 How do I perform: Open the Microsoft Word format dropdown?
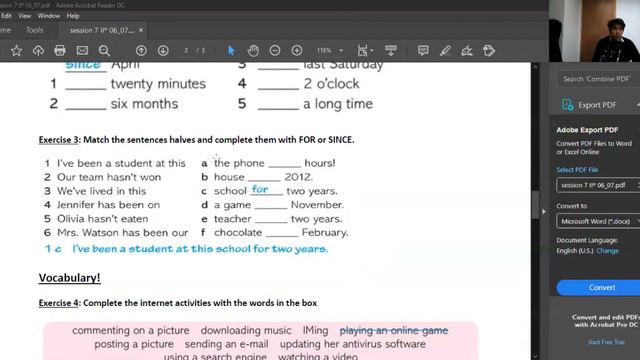[x=598, y=221]
